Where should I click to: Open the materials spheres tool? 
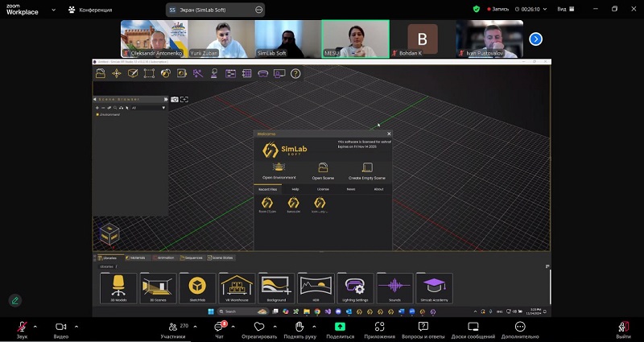pos(166,73)
